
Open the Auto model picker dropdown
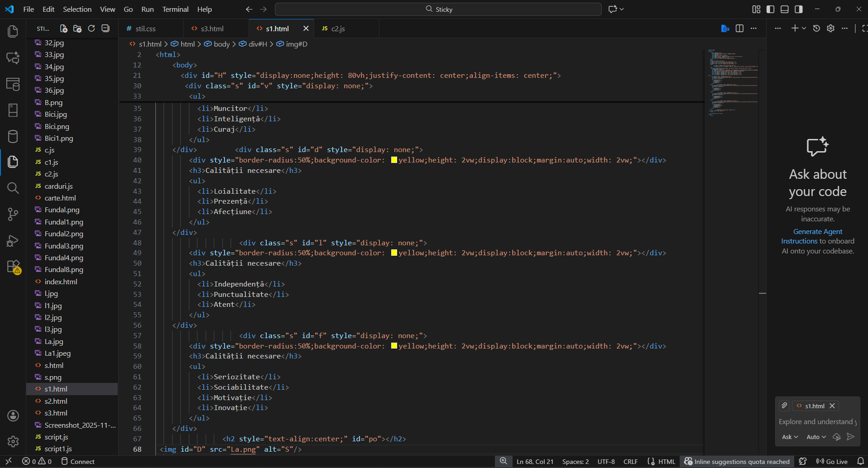(x=816, y=437)
